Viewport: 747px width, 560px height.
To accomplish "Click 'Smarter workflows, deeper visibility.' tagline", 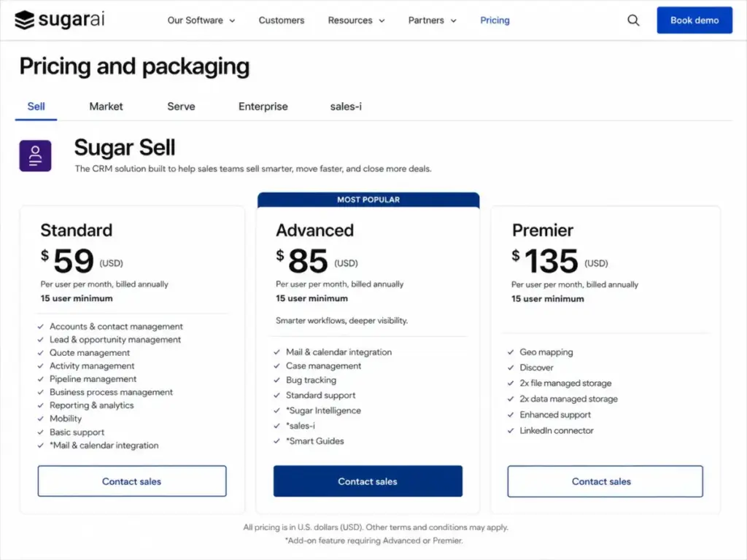I will click(x=341, y=321).
